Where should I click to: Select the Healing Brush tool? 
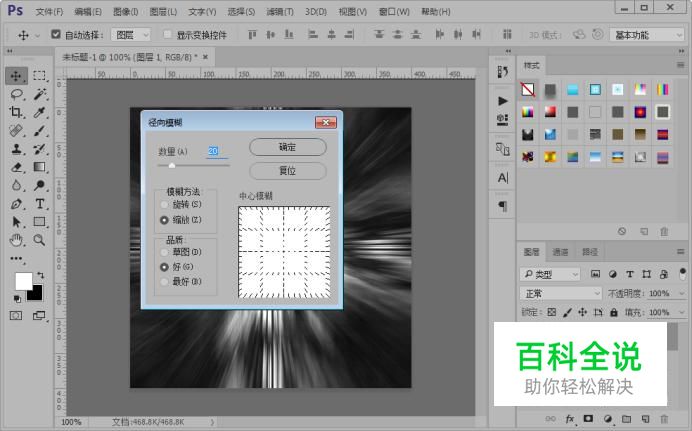click(16, 131)
